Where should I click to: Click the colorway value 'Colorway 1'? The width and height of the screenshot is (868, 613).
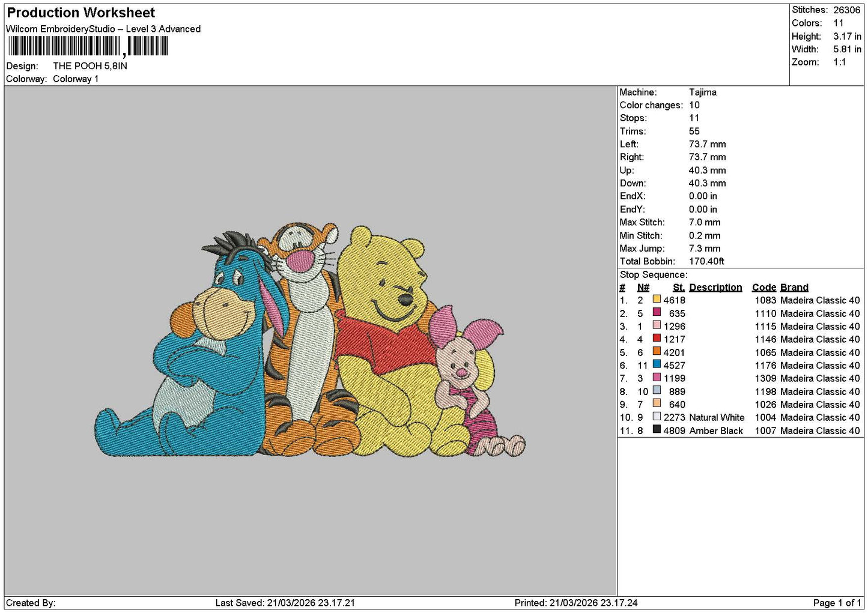click(76, 79)
